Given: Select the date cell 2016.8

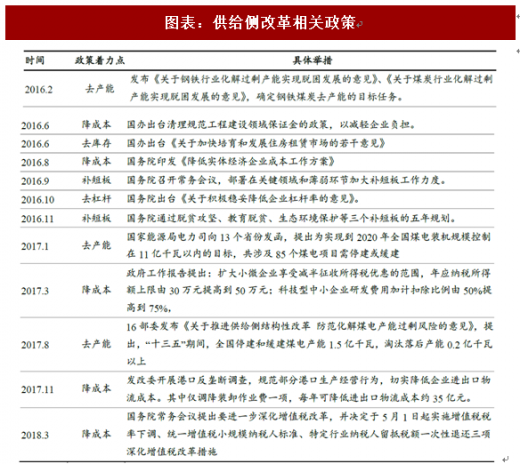Looking at the screenshot, I should (x=35, y=162).
